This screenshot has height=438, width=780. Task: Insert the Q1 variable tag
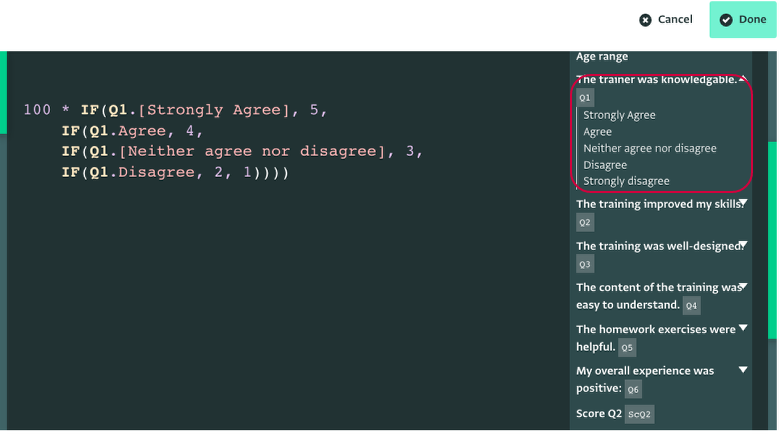coord(585,98)
